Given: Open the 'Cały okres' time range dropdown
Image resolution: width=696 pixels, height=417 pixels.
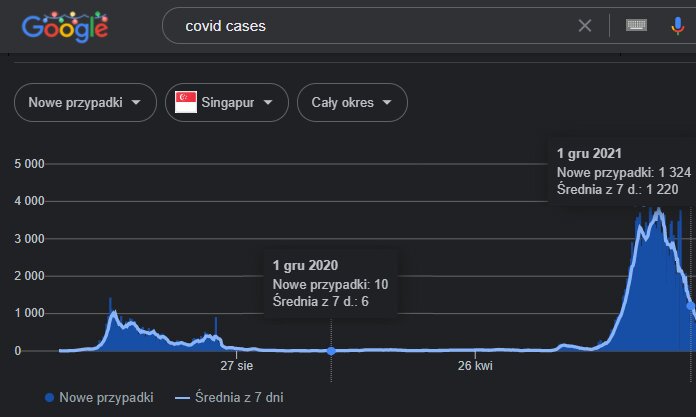Looking at the screenshot, I should click(352, 103).
